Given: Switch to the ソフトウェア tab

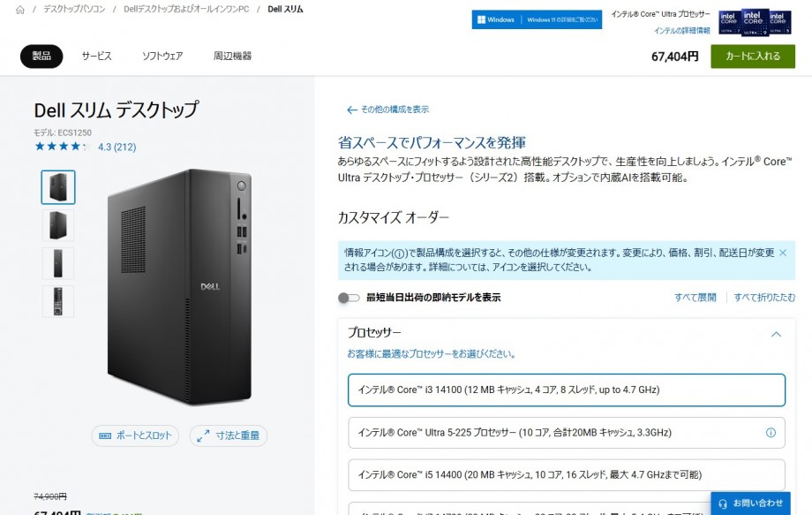Looking at the screenshot, I should (162, 56).
